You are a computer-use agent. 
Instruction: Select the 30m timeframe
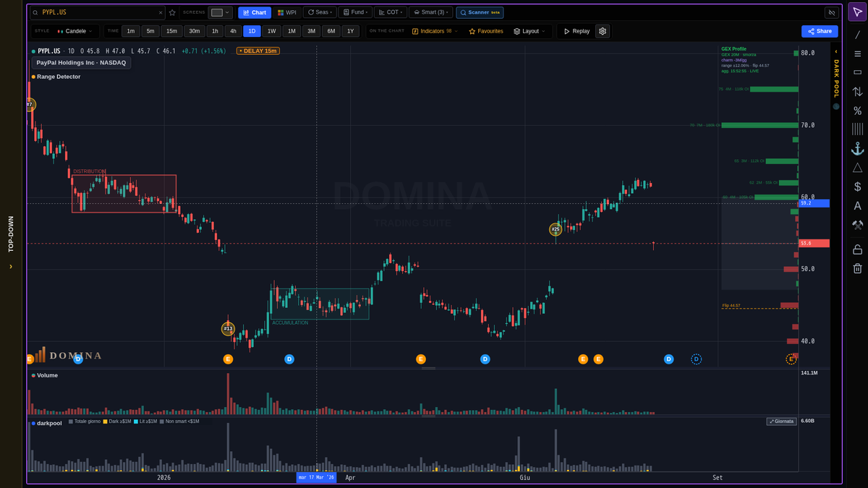(195, 31)
